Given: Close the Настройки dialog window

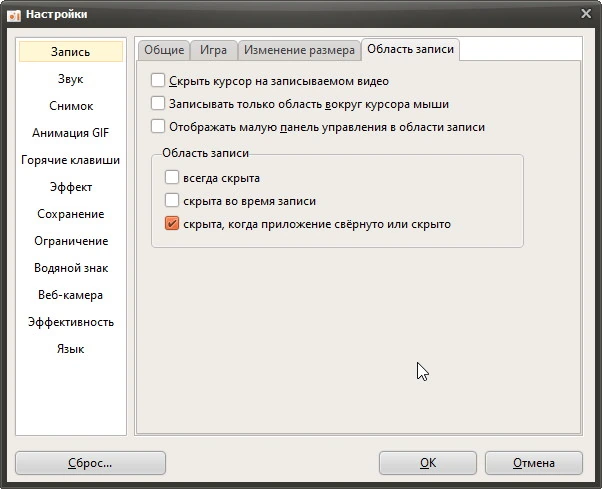Looking at the screenshot, I should tap(586, 14).
